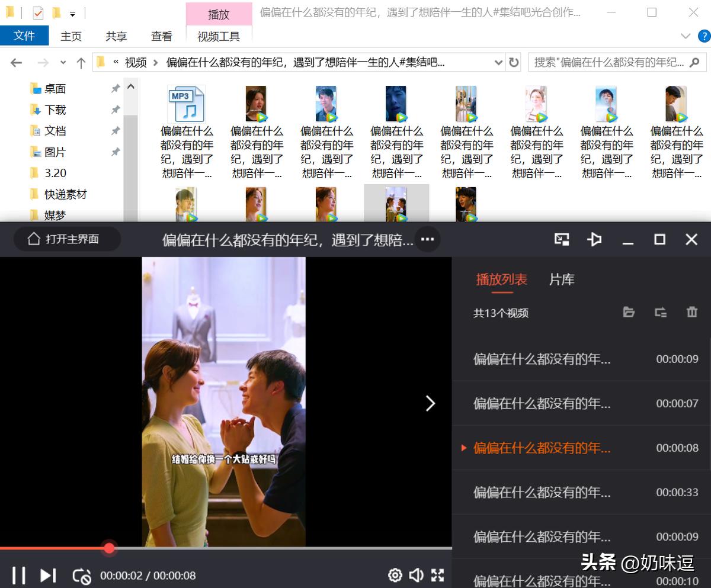
Task: Change the playlist play order mode
Action: click(x=661, y=313)
